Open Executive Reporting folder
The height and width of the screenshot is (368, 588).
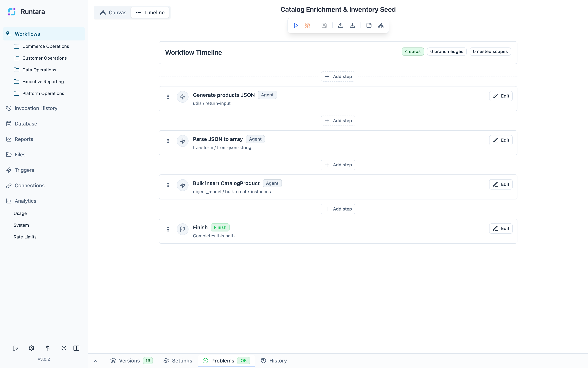[x=43, y=82]
